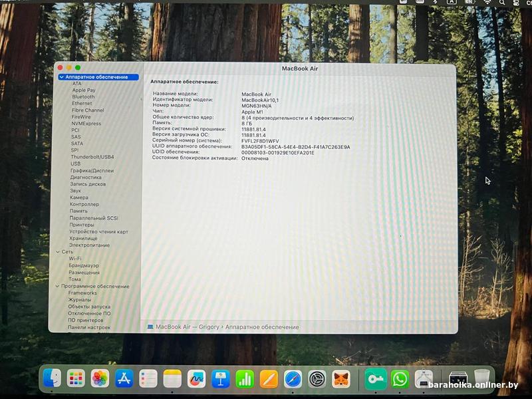Collapse Программное обеспечение section chevron
The width and height of the screenshot is (532, 399).
pos(57,287)
